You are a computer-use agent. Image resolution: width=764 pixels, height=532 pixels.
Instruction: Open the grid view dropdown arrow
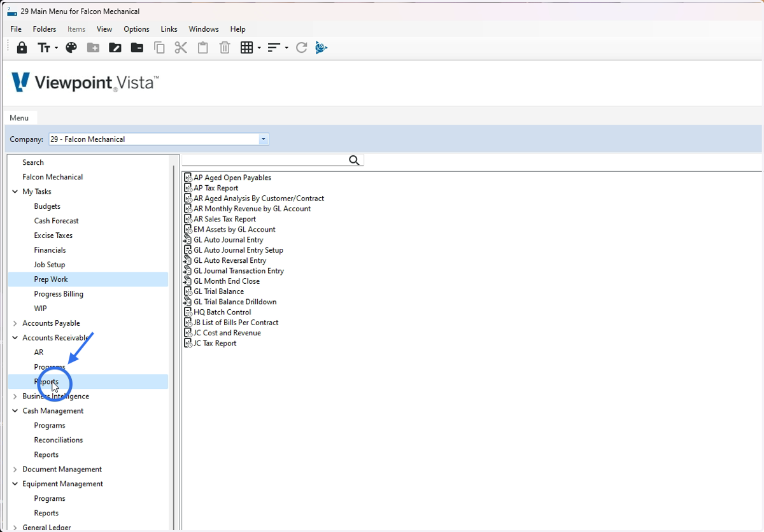[259, 48]
